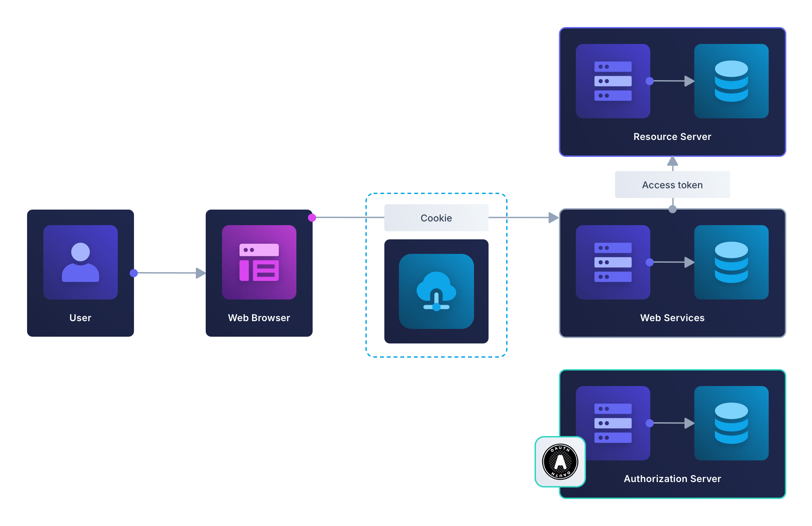Select the Web Services server rack icon
812x526 pixels.
[613, 262]
